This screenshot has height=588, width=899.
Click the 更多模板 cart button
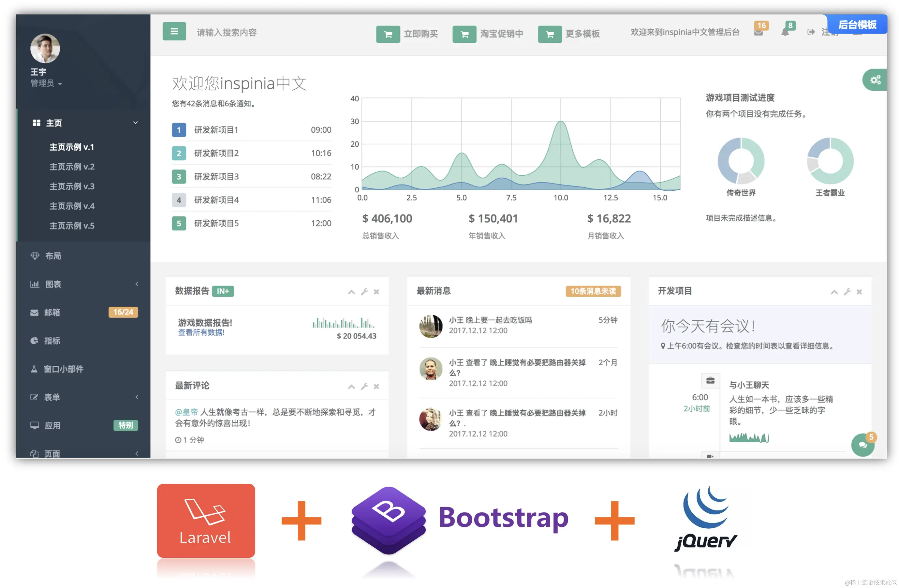[x=550, y=34]
